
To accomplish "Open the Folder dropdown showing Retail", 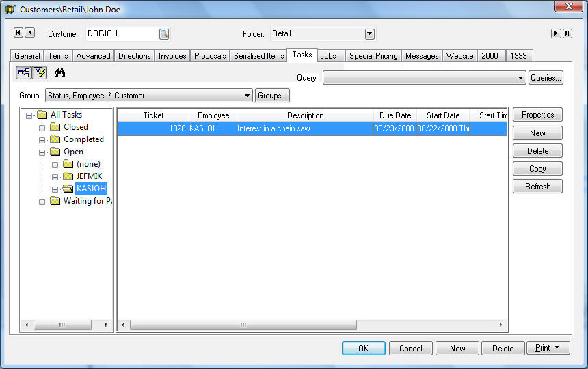I will (x=370, y=33).
